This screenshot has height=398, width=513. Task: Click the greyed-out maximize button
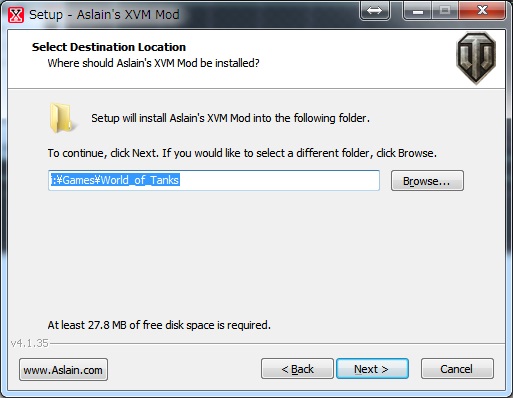pyautogui.click(x=445, y=11)
